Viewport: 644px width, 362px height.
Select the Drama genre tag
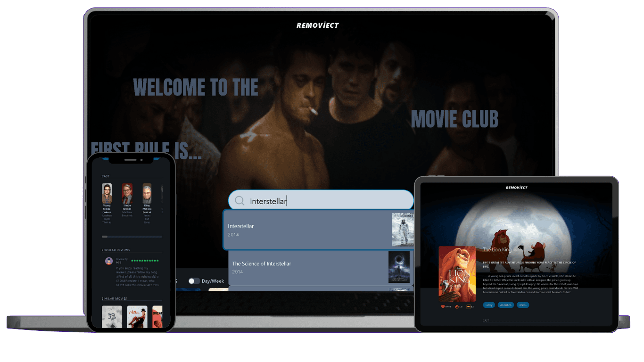pos(523,305)
